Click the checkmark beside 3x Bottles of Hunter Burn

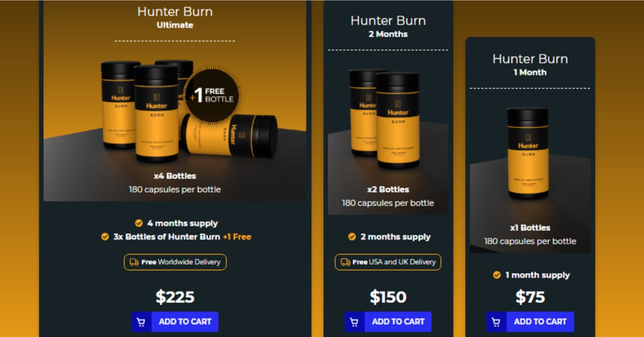[105, 237]
